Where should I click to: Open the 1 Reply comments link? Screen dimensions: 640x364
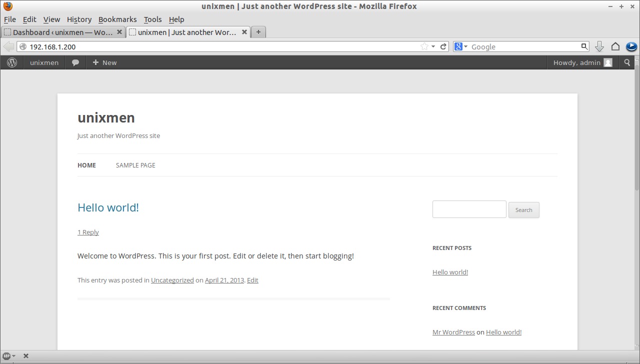click(x=88, y=232)
